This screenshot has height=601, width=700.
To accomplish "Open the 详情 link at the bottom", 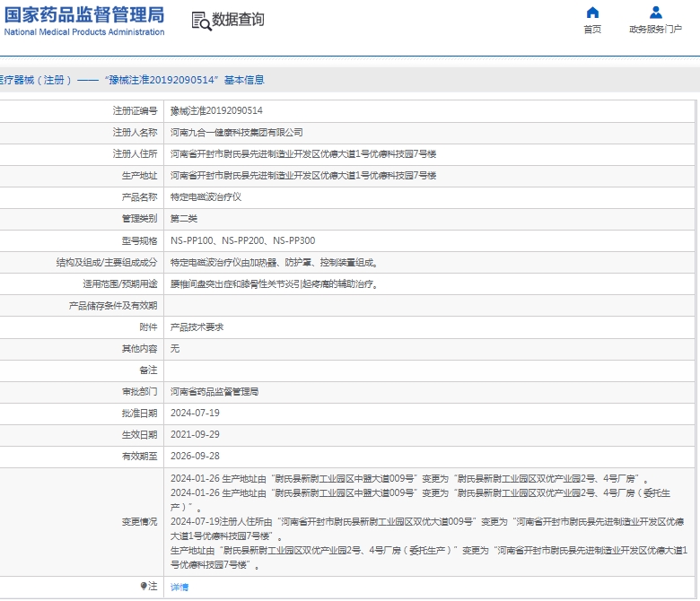I will (x=179, y=588).
